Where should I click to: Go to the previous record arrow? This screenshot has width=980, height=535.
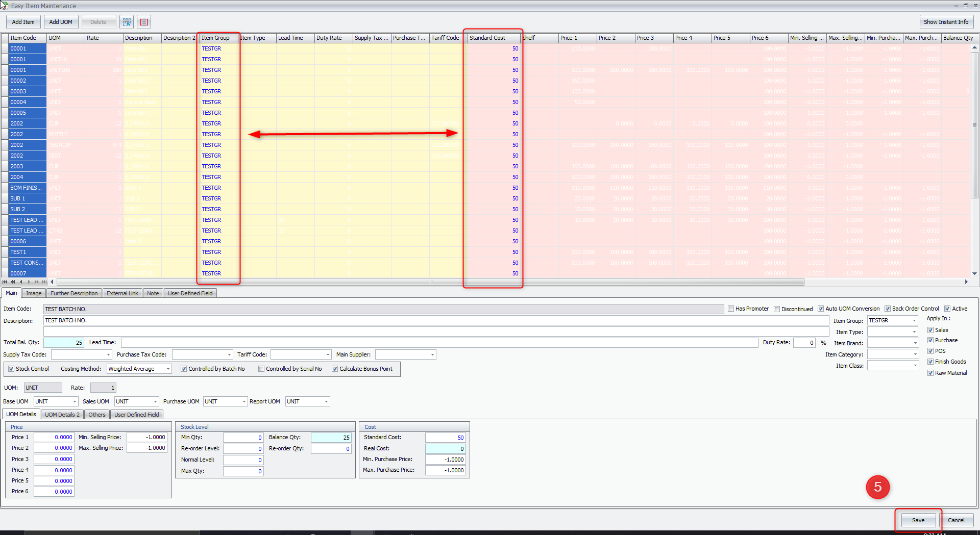(21, 282)
